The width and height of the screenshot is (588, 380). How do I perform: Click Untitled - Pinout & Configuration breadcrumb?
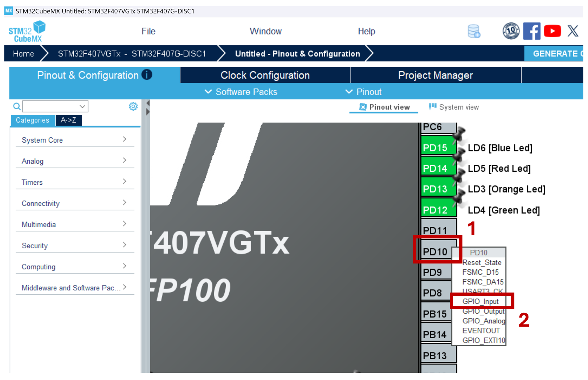pyautogui.click(x=298, y=54)
